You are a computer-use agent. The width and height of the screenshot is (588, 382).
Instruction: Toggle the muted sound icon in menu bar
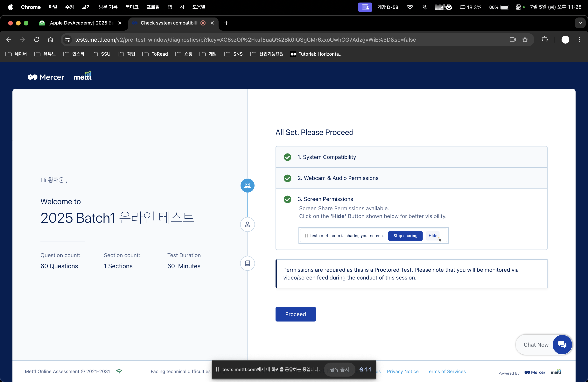tap(425, 7)
